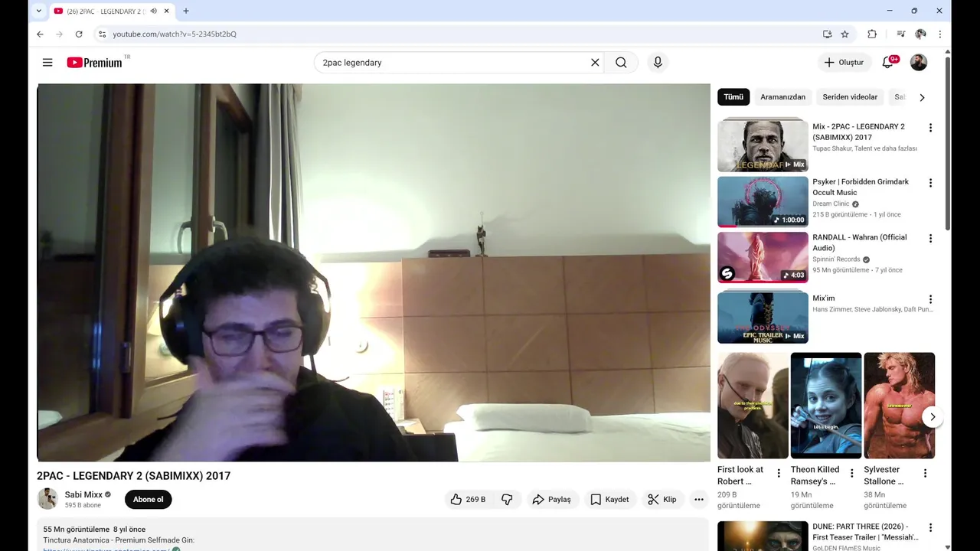Start voice search with the microphone

658,63
